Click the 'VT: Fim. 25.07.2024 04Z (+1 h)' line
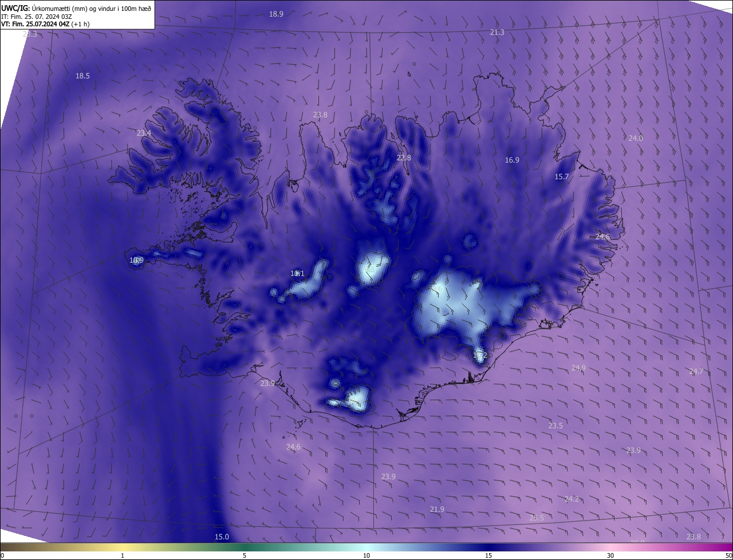The height and width of the screenshot is (560, 733). point(45,24)
